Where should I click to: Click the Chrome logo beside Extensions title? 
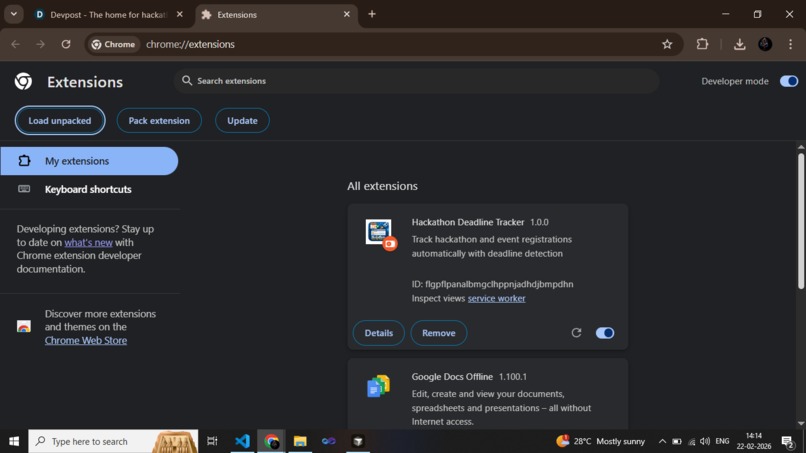(x=23, y=81)
